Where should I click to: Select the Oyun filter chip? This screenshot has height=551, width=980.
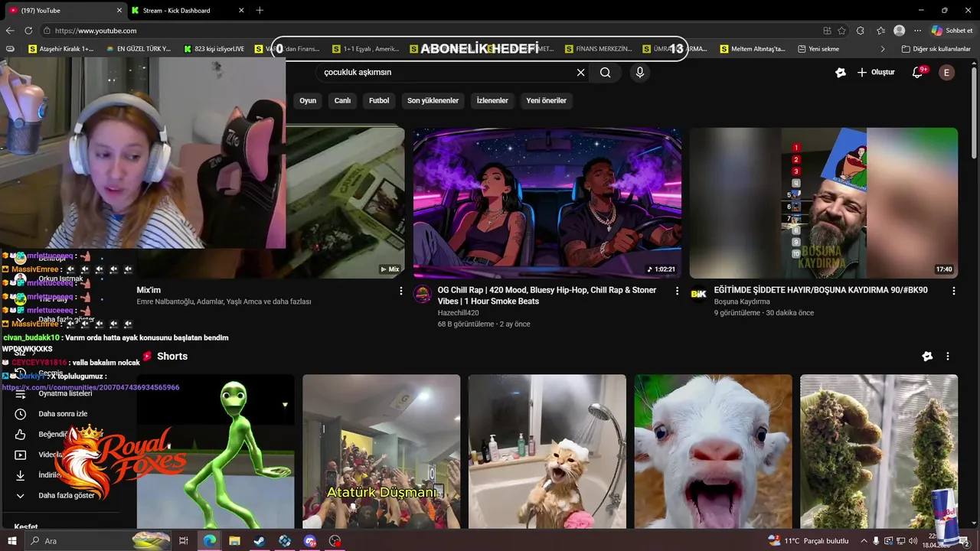(x=308, y=101)
